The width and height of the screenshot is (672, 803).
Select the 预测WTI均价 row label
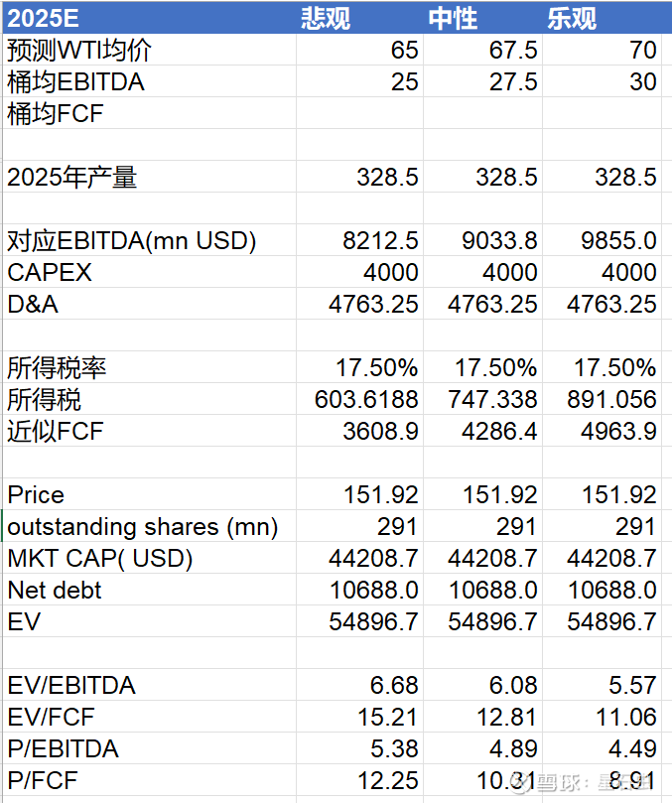click(149, 50)
